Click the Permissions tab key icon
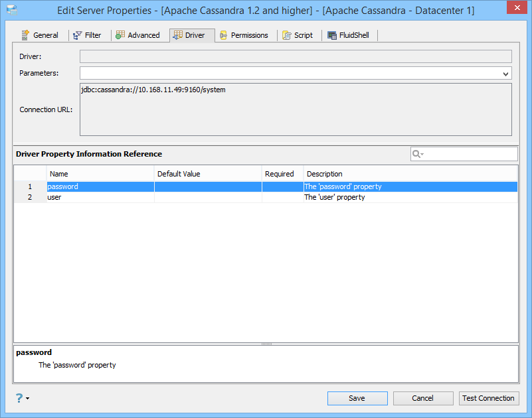This screenshot has width=532, height=418. tap(223, 35)
